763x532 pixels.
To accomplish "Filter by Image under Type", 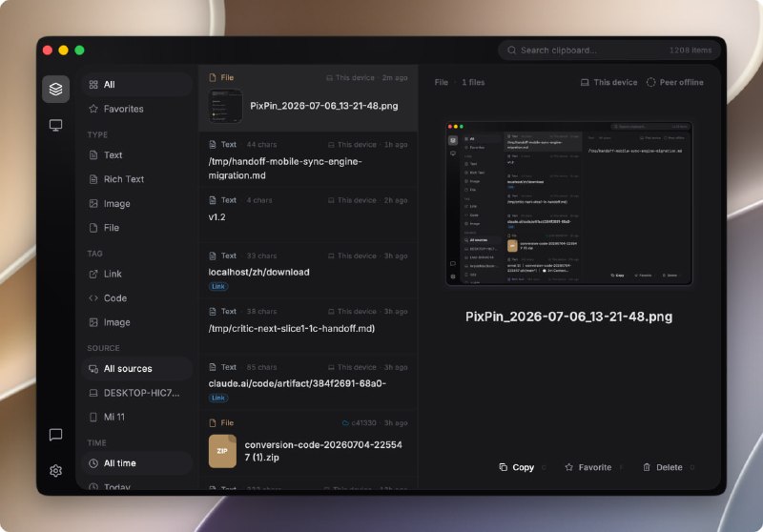I will coord(136,203).
